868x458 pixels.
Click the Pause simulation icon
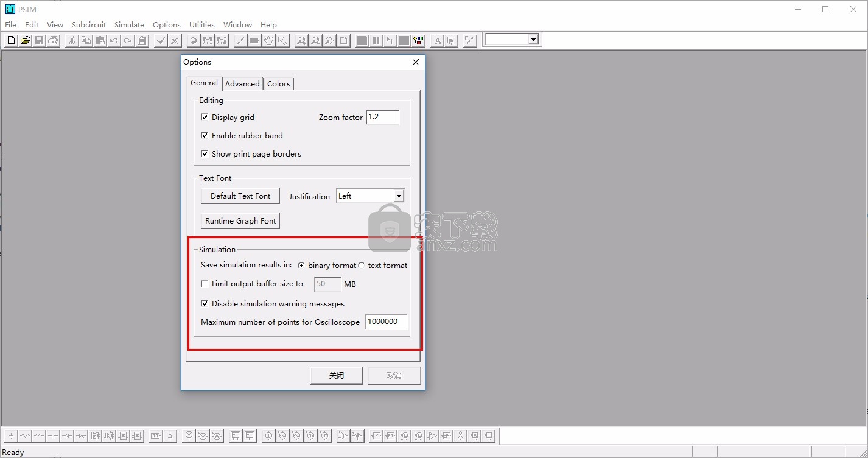pos(376,40)
